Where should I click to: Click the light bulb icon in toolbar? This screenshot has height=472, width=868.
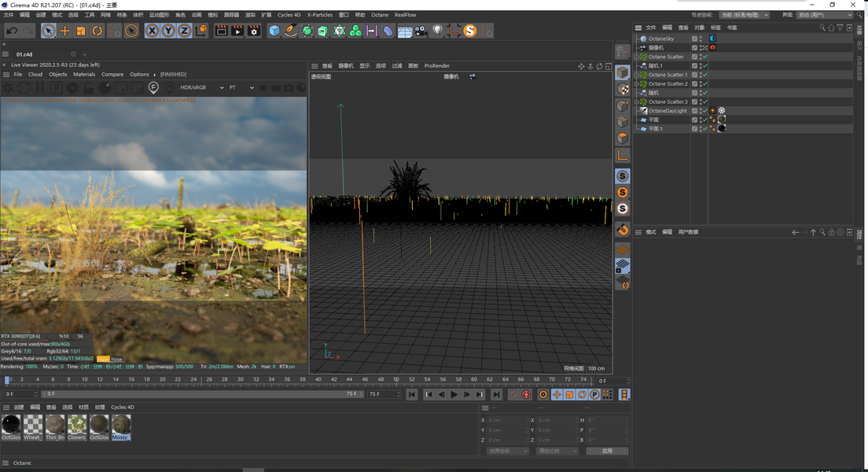tap(438, 31)
